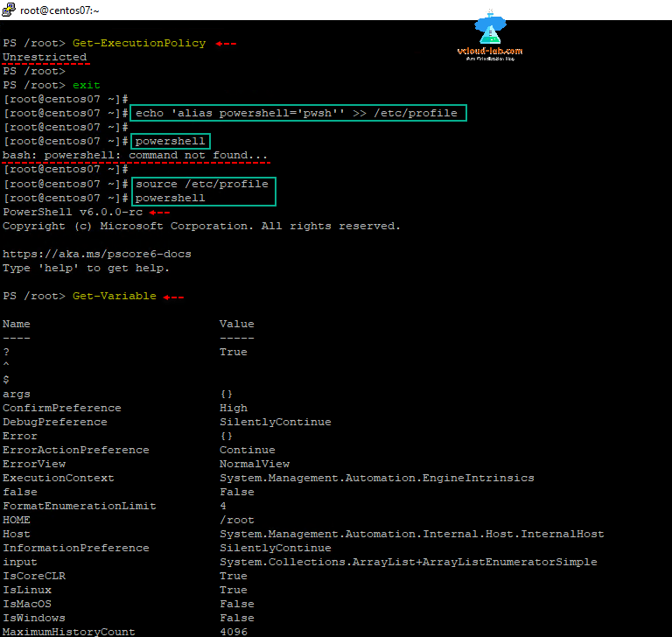Image resolution: width=672 pixels, height=637 pixels.
Task: Click the args variable name
Action: (17, 395)
